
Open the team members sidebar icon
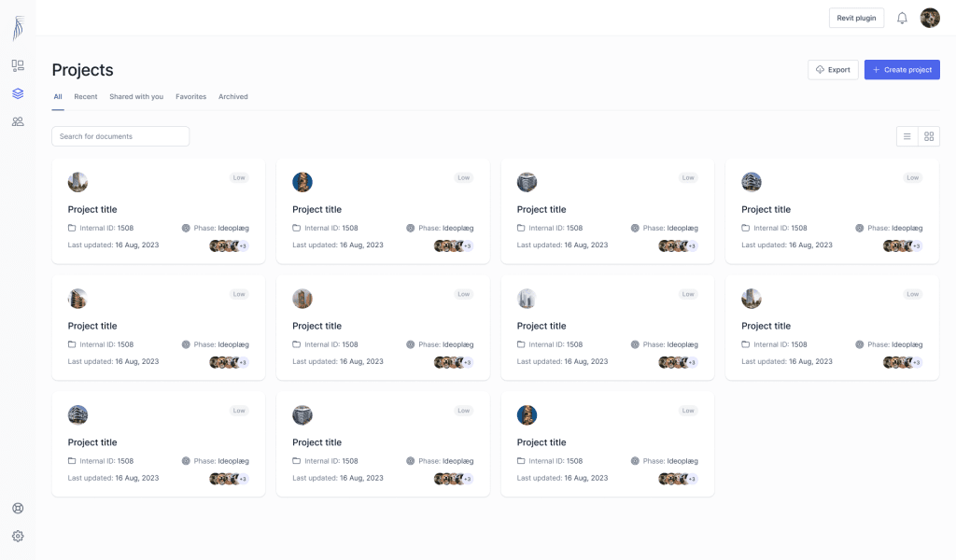[18, 122]
